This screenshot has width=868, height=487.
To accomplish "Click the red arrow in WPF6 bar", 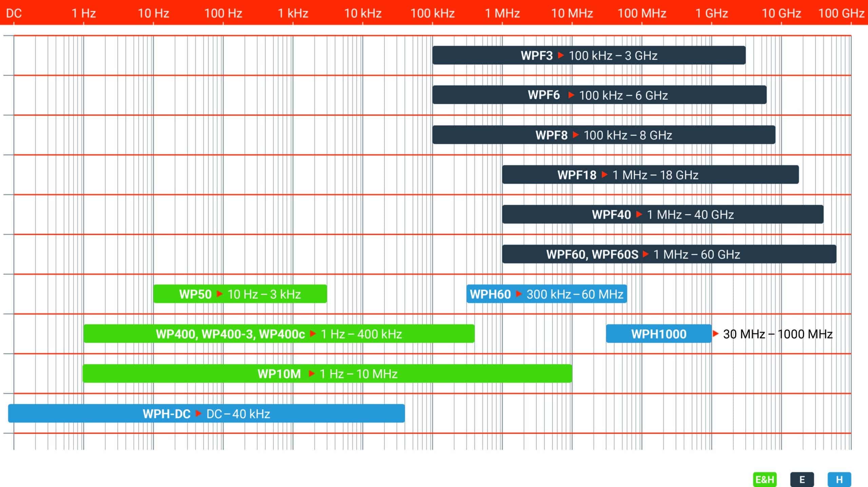I will 571,95.
